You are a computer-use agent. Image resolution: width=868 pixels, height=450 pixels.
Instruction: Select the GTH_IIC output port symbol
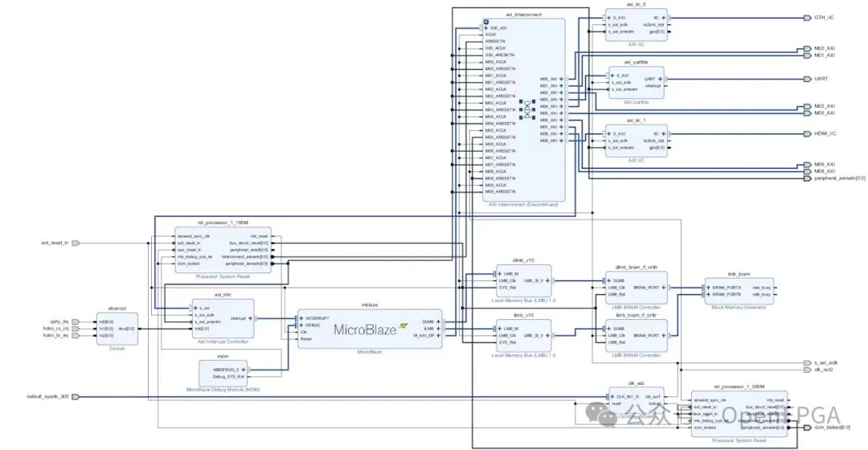click(x=807, y=18)
